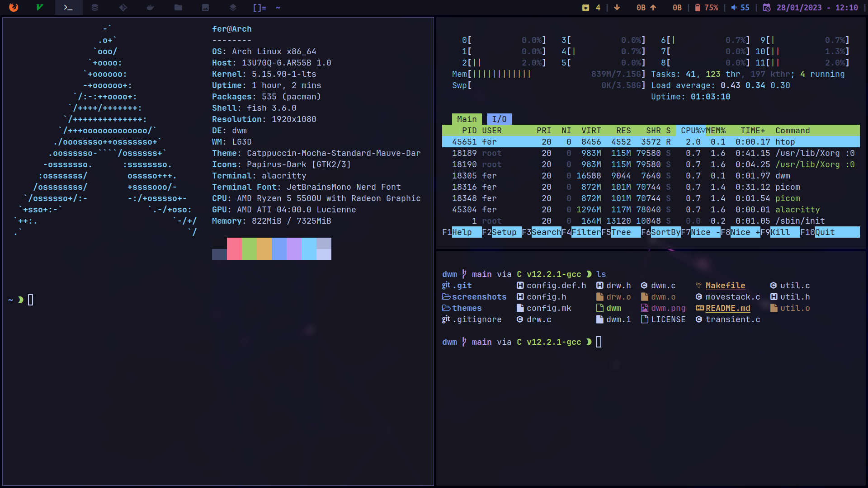Click the package updates count icon
This screenshot has height=488, width=868.
coord(585,7)
